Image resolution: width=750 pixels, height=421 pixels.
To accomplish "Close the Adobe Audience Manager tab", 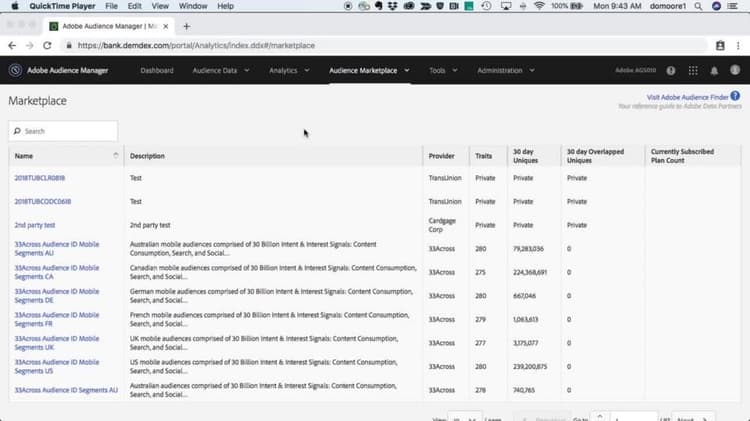I will (165, 26).
